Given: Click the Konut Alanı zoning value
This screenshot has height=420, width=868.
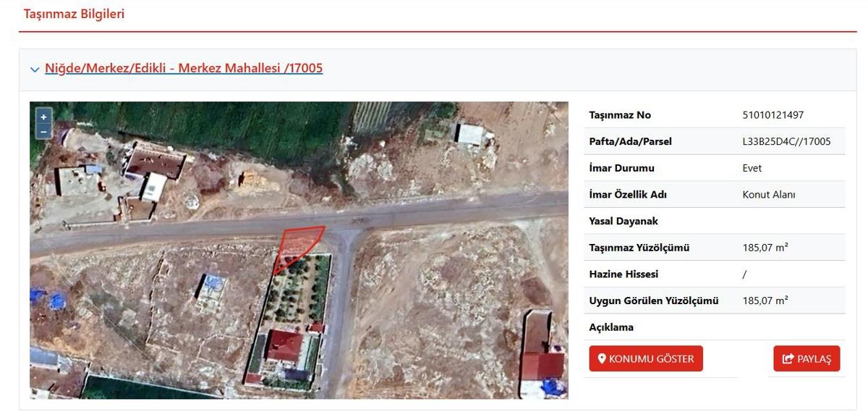Looking at the screenshot, I should click(x=768, y=195).
